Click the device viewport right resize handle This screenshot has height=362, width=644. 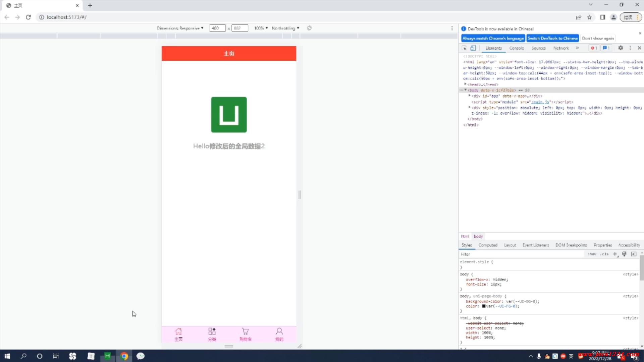300,194
